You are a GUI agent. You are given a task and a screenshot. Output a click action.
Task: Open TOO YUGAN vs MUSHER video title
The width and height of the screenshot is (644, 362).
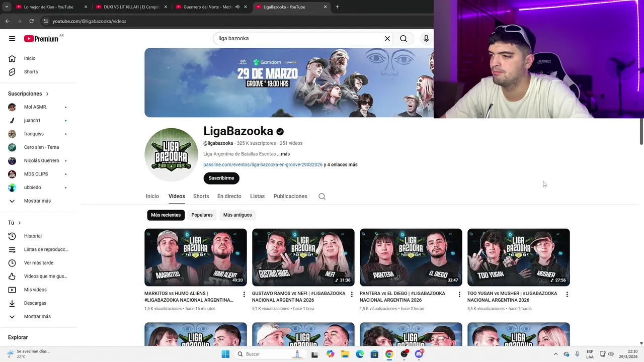(x=512, y=297)
